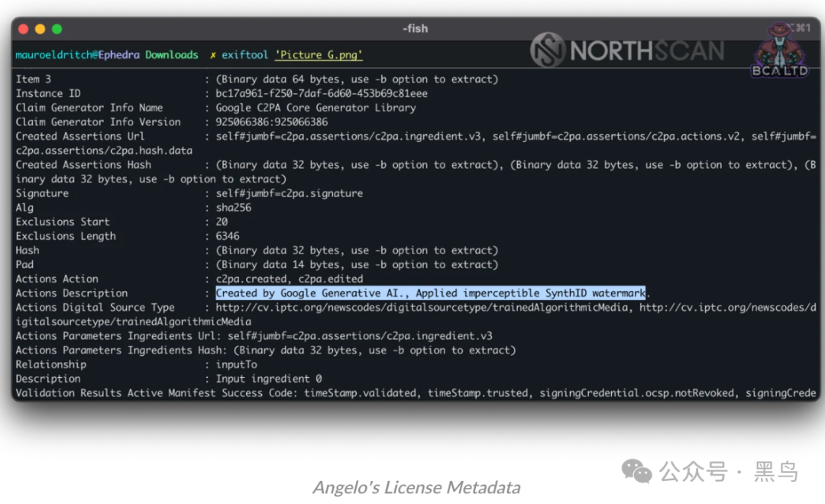825x504 pixels.
Task: Click the 'Created Assertions Url' label
Action: click(x=80, y=136)
